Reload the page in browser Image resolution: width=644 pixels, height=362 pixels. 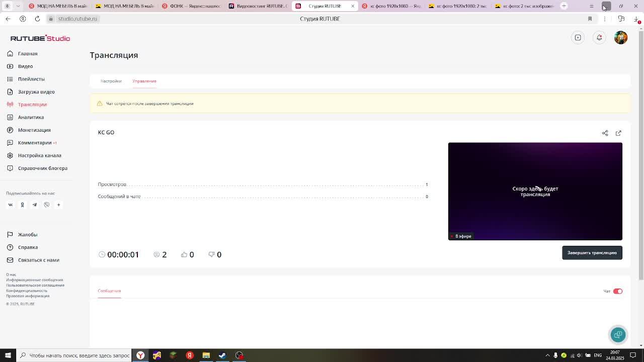[x=37, y=19]
